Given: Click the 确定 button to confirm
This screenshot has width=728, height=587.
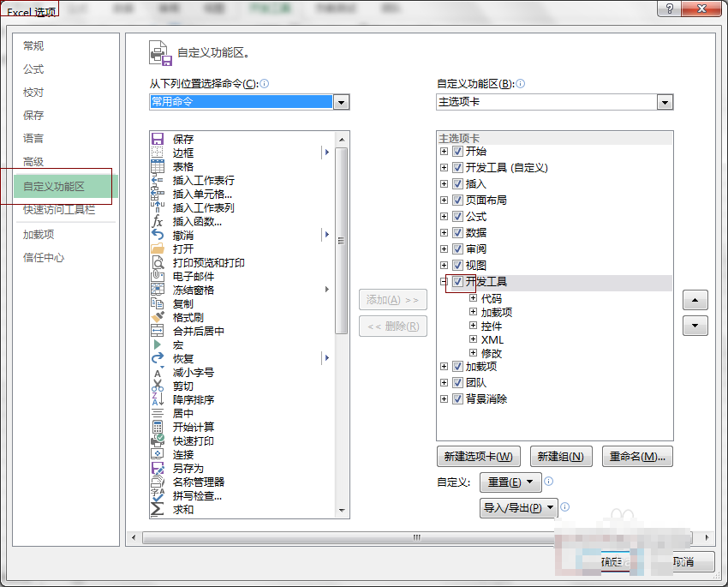Looking at the screenshot, I should 615,562.
